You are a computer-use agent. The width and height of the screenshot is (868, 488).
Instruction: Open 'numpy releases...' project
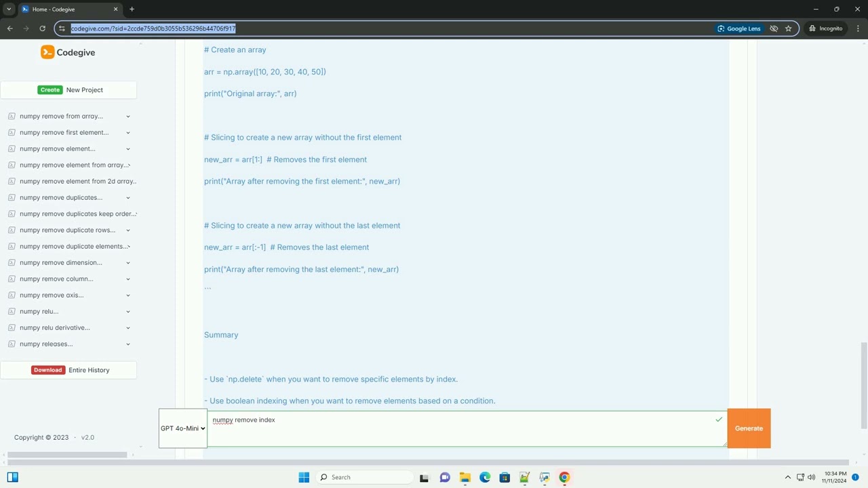pos(46,344)
